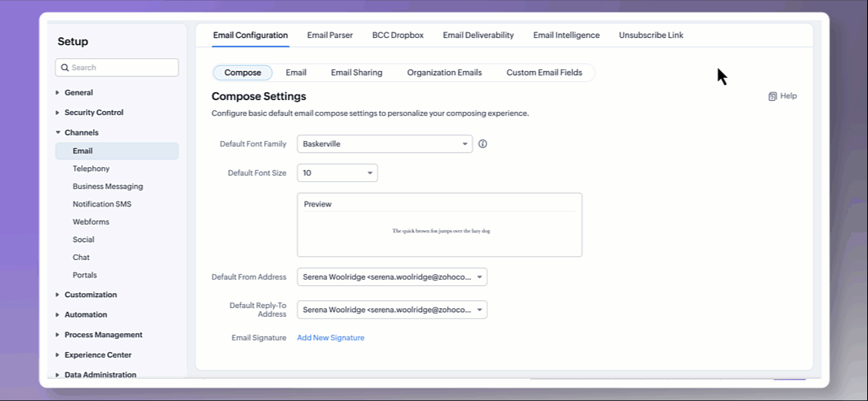The height and width of the screenshot is (401, 868).
Task: Expand the Security Control section
Action: point(93,113)
